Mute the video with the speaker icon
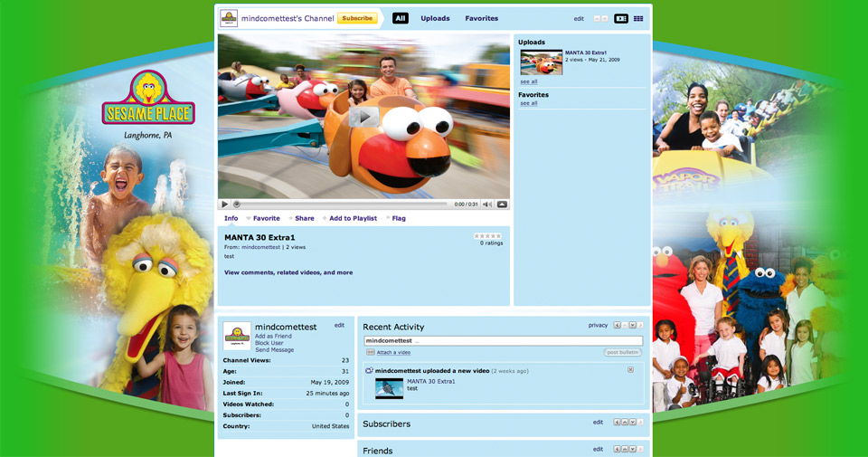Viewport: 868px width, 457px height. coord(487,205)
